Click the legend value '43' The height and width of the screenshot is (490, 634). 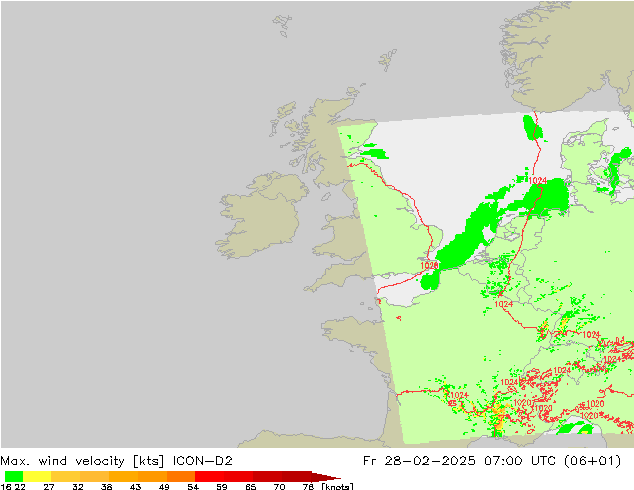pos(135,487)
